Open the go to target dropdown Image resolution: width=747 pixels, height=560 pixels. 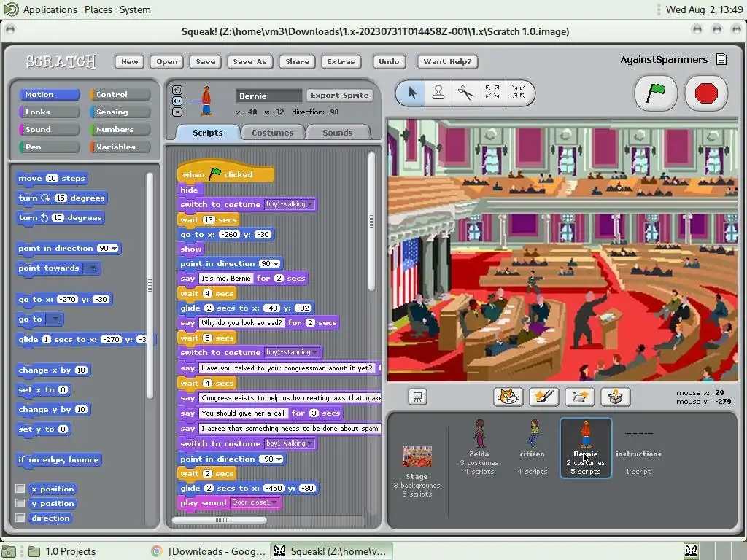point(54,319)
